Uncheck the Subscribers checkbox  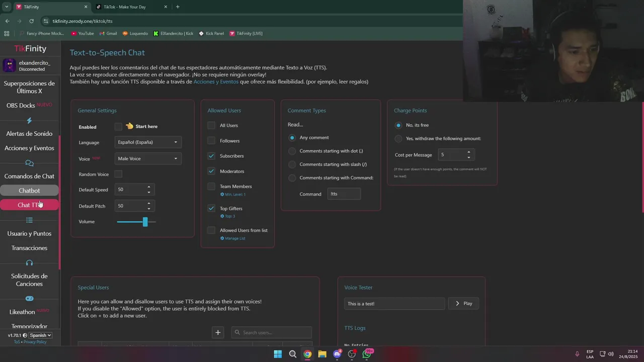pos(211,156)
